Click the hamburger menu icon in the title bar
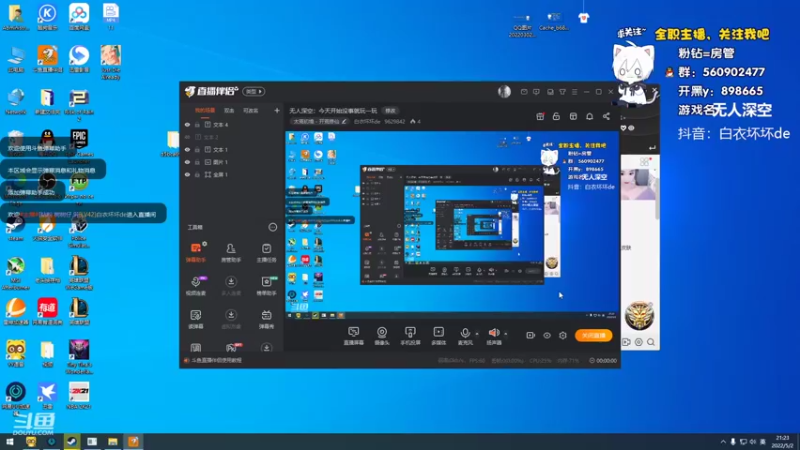The image size is (800, 450). (574, 92)
